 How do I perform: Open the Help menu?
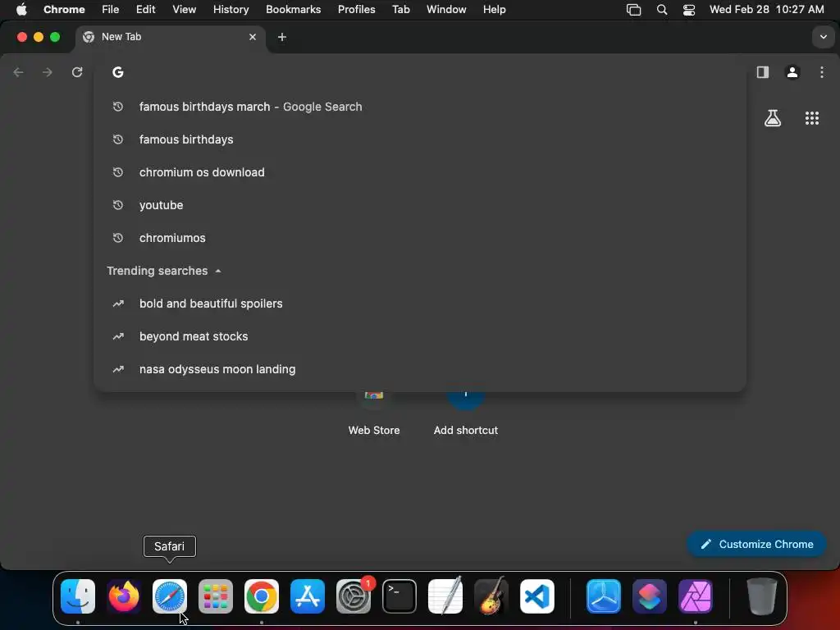point(495,10)
